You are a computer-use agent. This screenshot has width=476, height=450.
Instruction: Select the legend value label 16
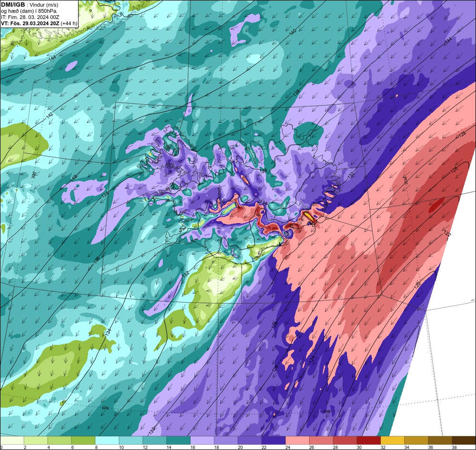(x=192, y=447)
